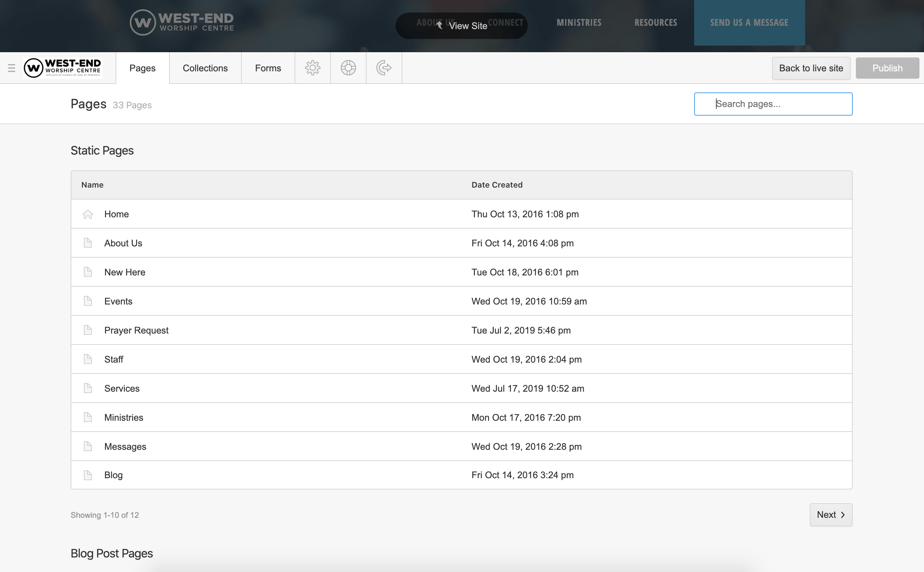Open the Ministries page row
The image size is (924, 572).
click(461, 417)
